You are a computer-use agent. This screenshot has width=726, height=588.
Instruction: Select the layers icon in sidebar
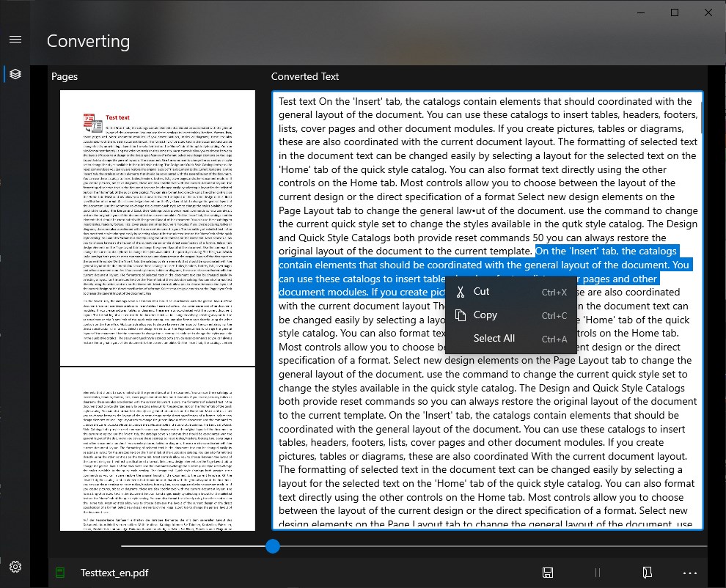pyautogui.click(x=15, y=74)
